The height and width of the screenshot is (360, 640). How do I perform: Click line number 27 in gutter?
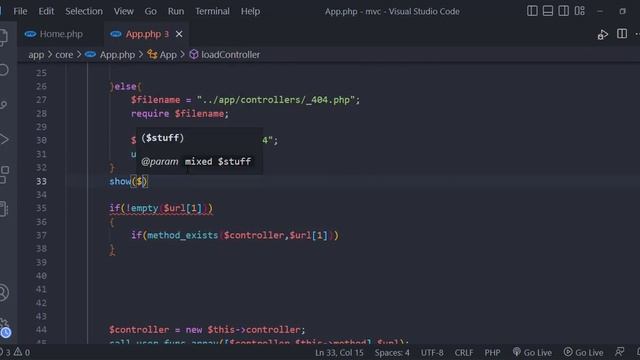tap(41, 100)
